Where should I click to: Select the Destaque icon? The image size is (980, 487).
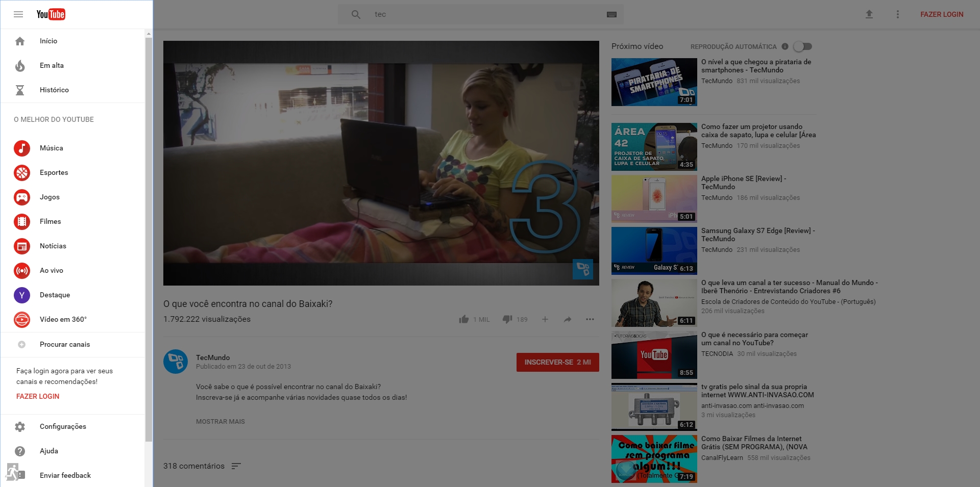pyautogui.click(x=21, y=295)
